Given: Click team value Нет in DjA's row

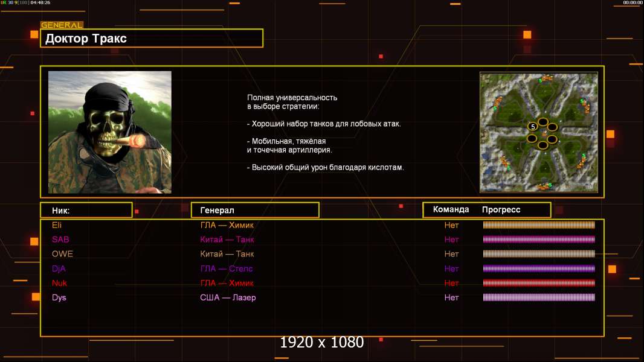Looking at the screenshot, I should pyautogui.click(x=451, y=268).
